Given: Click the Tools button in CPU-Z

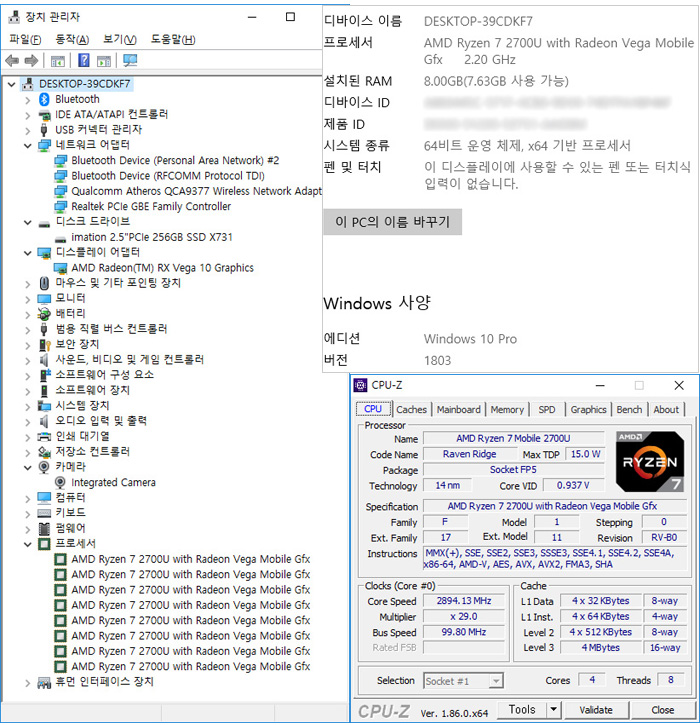Looking at the screenshot, I should click(522, 709).
